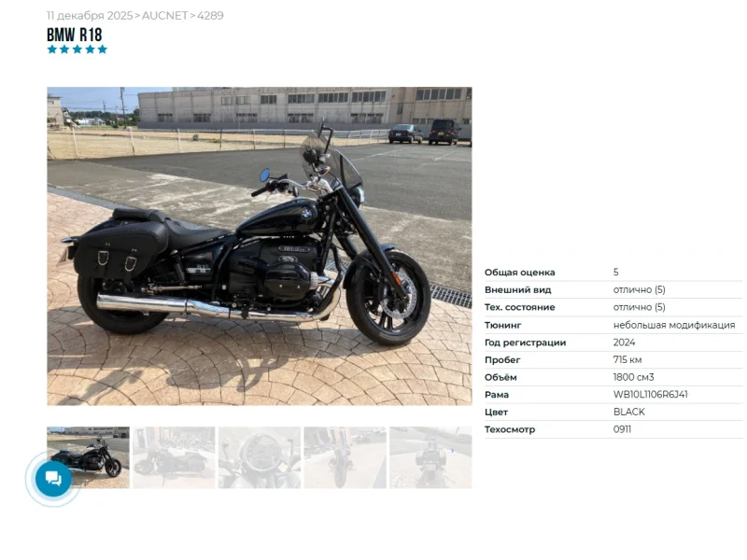Click the next arrow on thumbnail strip
Viewport: 747px width, 560px height.
coord(452,450)
